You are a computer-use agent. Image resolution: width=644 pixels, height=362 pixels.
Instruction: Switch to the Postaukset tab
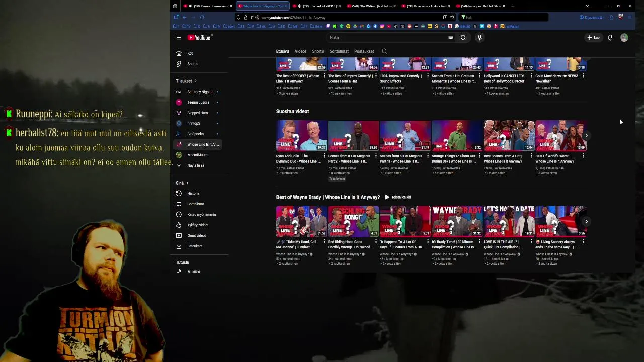click(x=364, y=51)
